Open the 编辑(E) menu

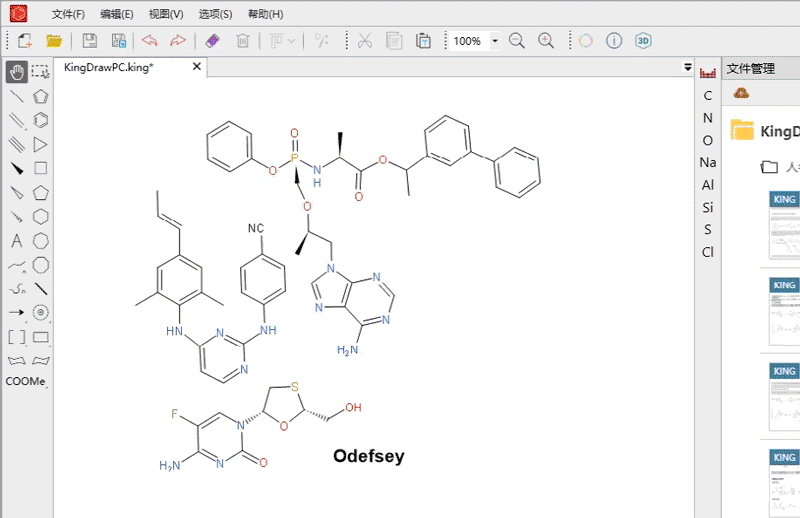click(117, 14)
